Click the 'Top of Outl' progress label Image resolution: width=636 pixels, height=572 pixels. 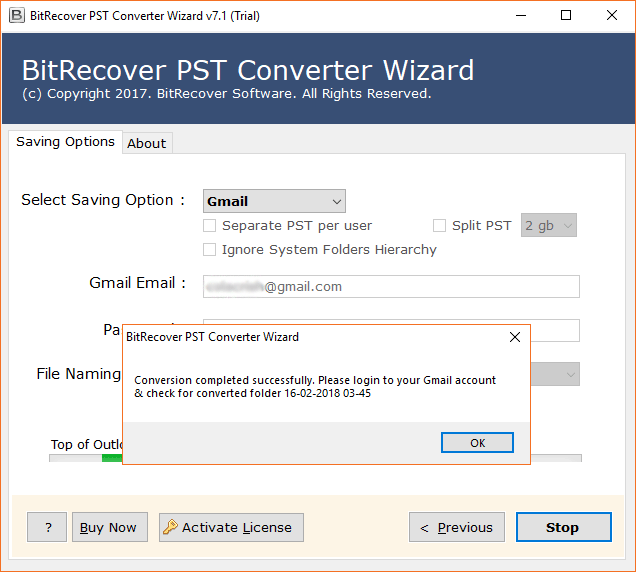coord(86,445)
